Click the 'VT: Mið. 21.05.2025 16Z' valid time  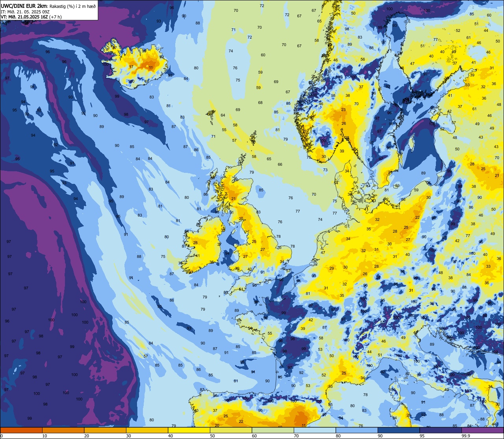click(x=25, y=17)
